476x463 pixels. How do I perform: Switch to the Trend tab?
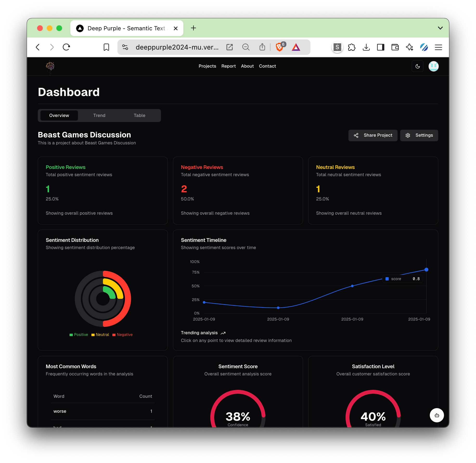[x=99, y=116]
